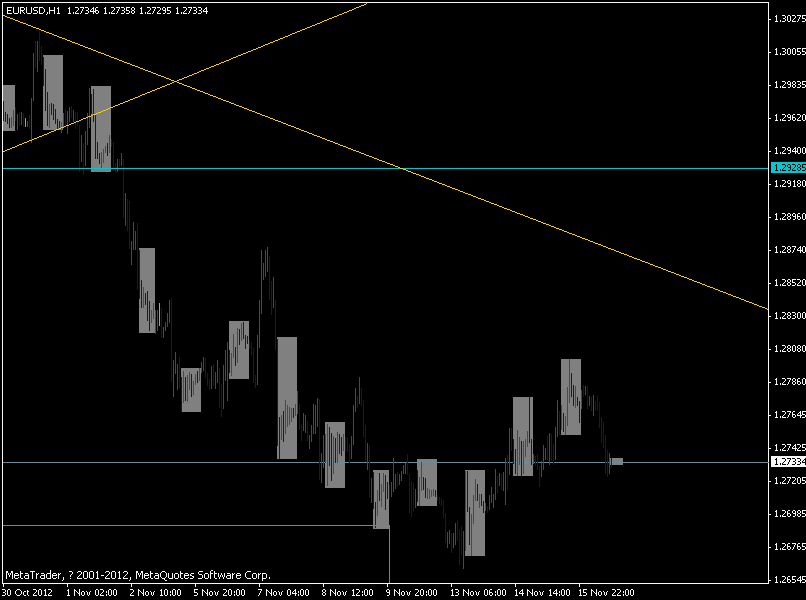Click price axis label 1.30275
This screenshot has height=600, width=806.
790,19
